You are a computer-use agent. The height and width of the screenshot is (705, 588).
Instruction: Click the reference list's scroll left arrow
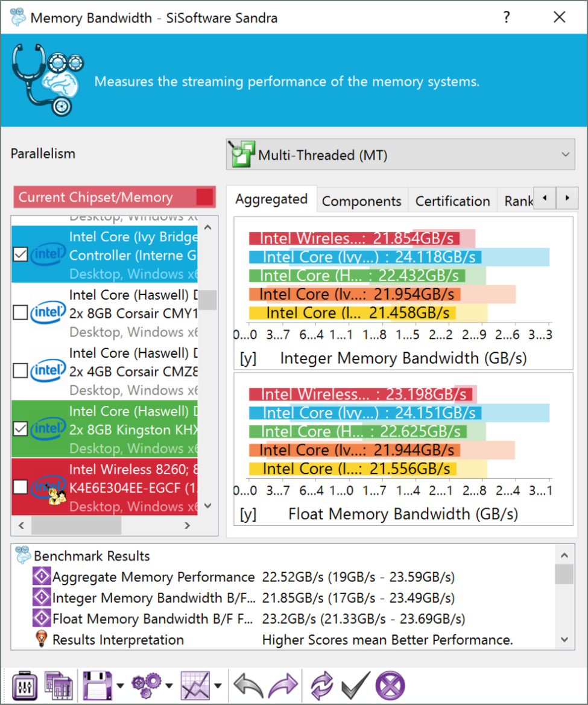point(21,525)
